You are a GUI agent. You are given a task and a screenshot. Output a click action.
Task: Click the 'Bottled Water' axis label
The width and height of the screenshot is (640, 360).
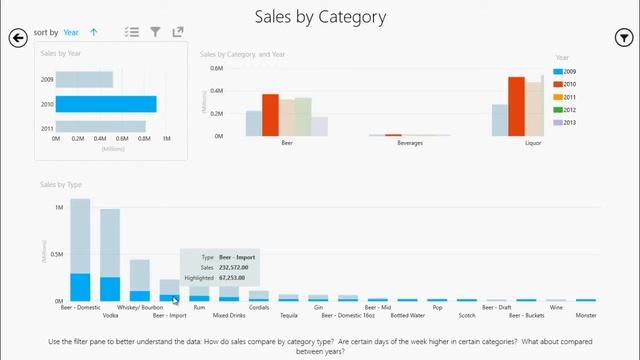tap(408, 316)
